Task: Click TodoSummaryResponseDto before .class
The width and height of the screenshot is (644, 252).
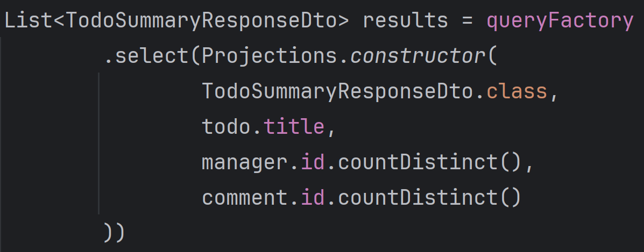Action: pyautogui.click(x=338, y=92)
